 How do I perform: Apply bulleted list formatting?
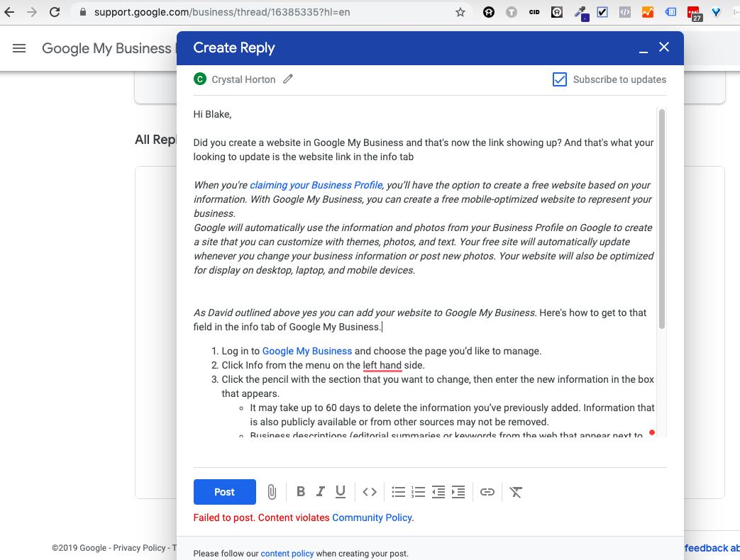click(398, 492)
